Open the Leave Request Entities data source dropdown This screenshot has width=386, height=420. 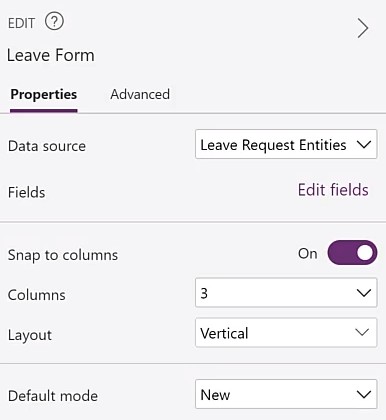[286, 144]
